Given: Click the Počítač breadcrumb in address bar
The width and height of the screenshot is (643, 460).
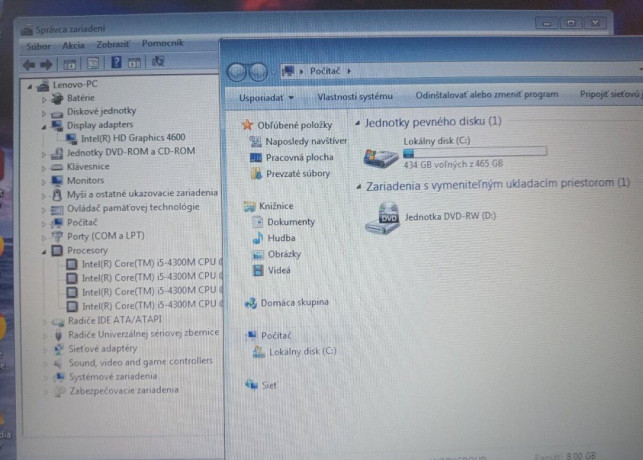Looking at the screenshot, I should (325, 71).
